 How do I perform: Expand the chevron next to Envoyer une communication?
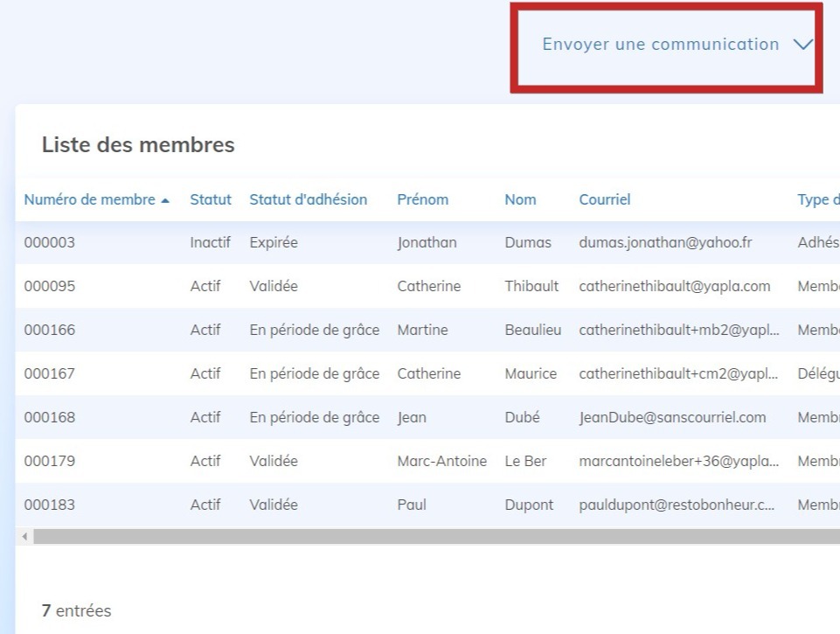(x=803, y=44)
